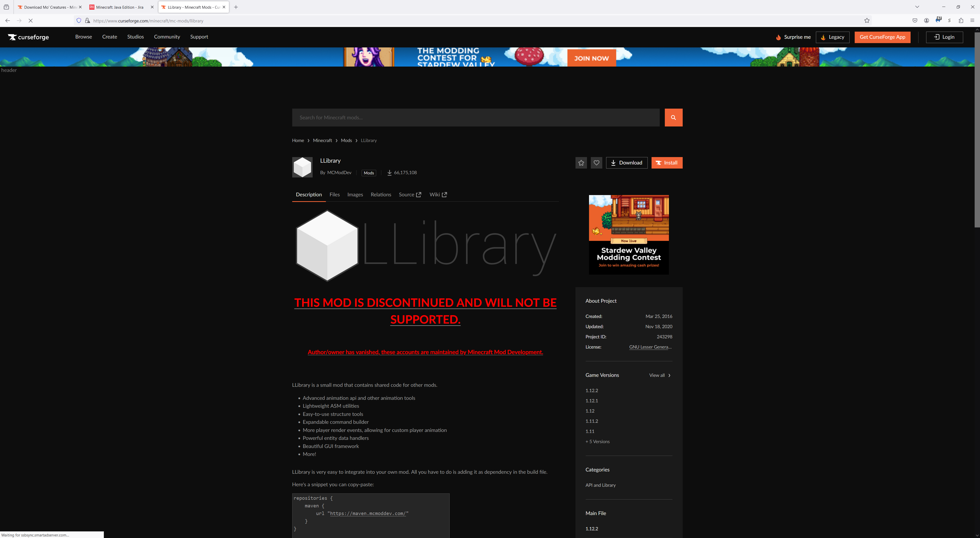Open the list all tabs dropdown

917,7
